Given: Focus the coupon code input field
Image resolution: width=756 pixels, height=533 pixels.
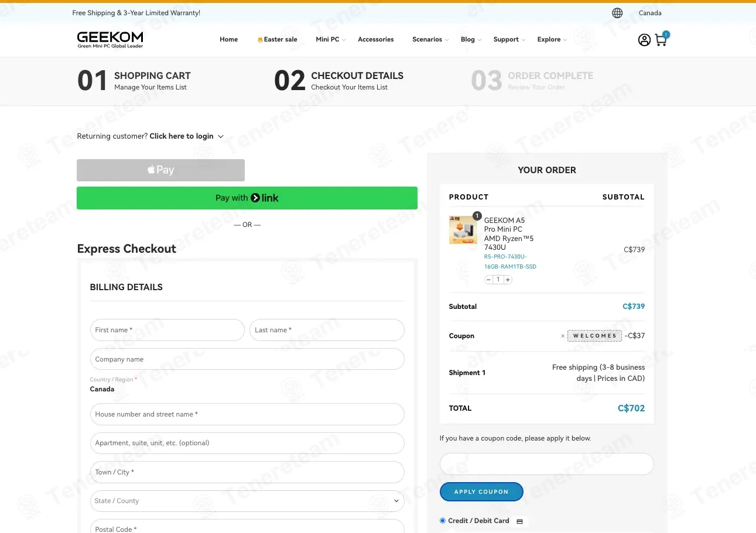Looking at the screenshot, I should click(x=546, y=464).
